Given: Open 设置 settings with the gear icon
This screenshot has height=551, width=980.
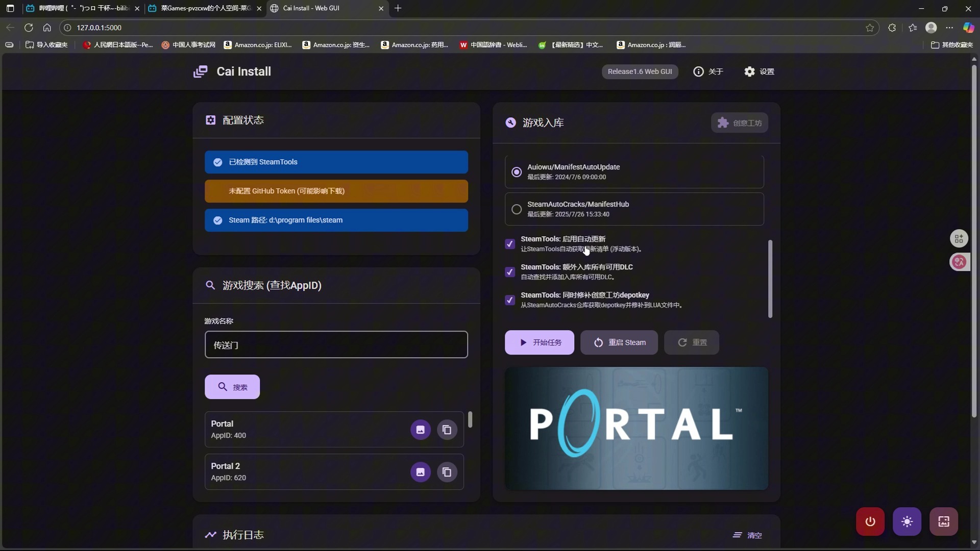Looking at the screenshot, I should pos(759,71).
